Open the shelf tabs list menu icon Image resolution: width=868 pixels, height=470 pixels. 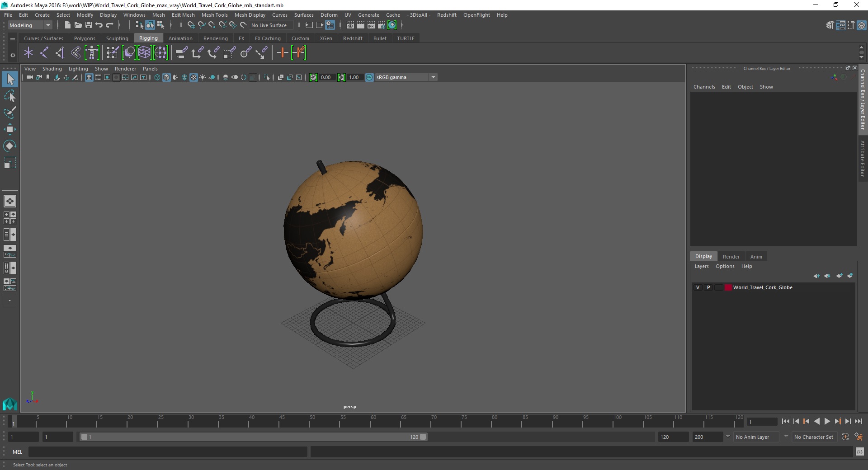pos(13,39)
